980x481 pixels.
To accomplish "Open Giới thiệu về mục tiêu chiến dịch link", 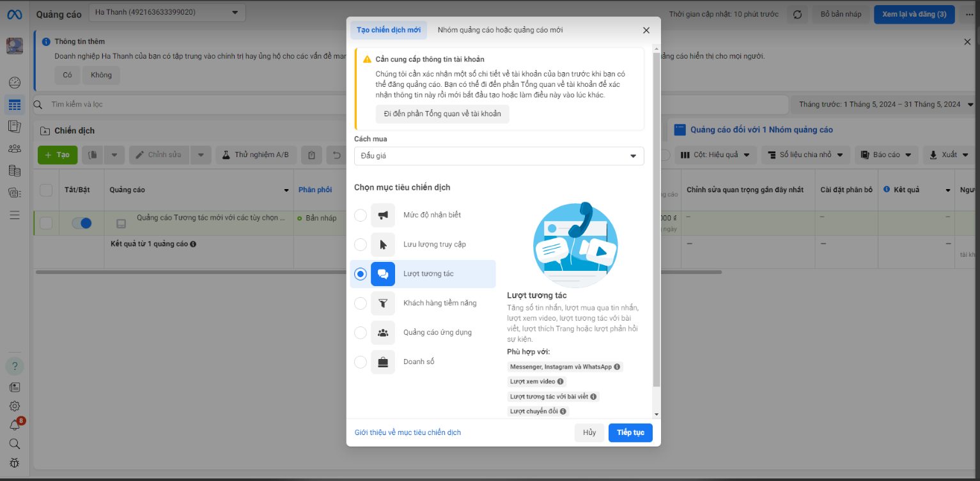I will pyautogui.click(x=408, y=432).
